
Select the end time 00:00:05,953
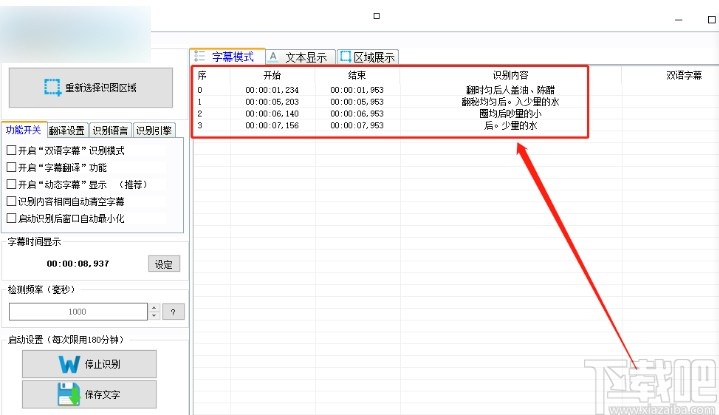tap(357, 102)
